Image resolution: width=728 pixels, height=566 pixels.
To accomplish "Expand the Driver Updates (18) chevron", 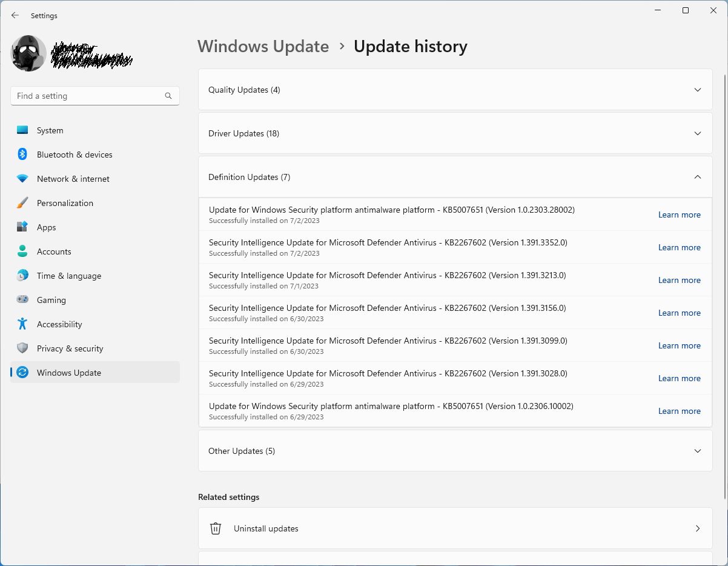I will [698, 133].
